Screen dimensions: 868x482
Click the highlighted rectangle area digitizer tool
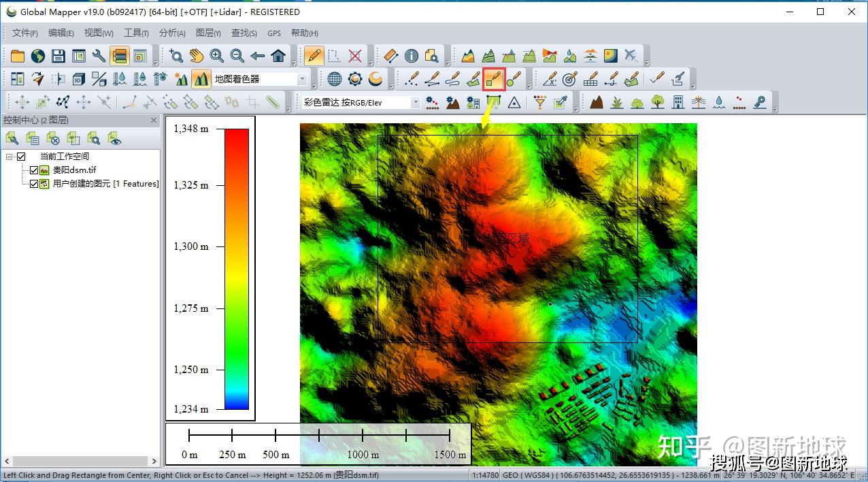pyautogui.click(x=494, y=79)
